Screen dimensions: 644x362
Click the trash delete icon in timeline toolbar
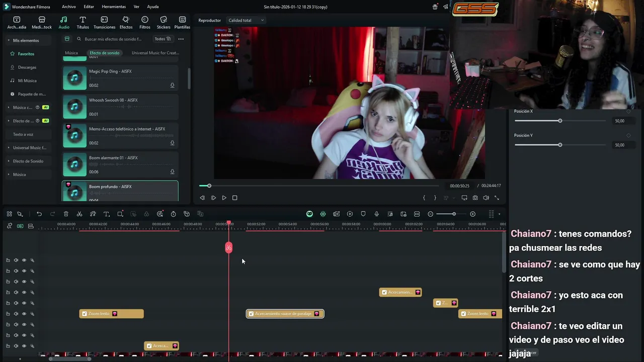pyautogui.click(x=66, y=214)
